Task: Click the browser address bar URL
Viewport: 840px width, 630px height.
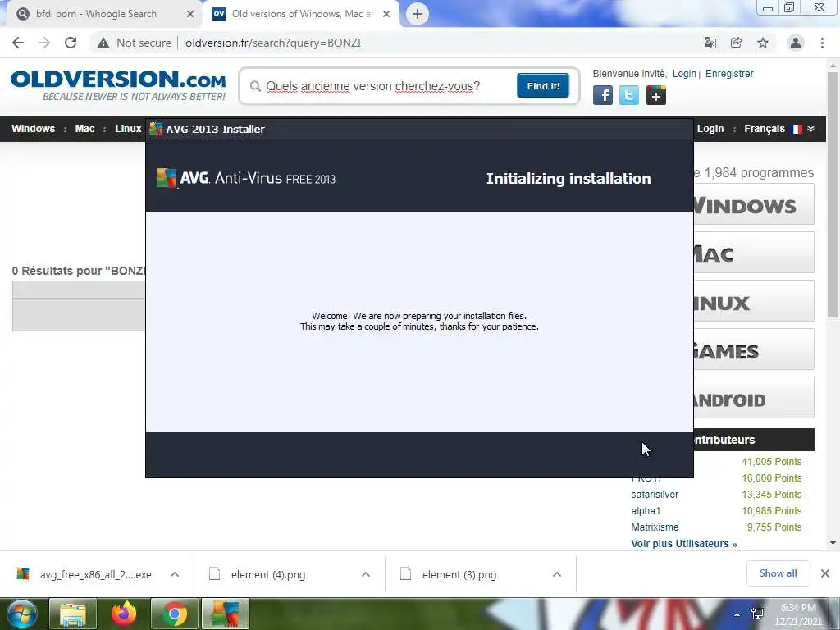Action: point(273,43)
